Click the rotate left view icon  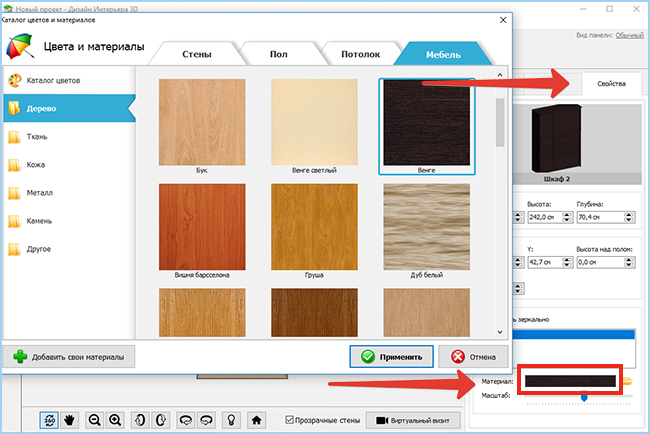click(x=140, y=420)
